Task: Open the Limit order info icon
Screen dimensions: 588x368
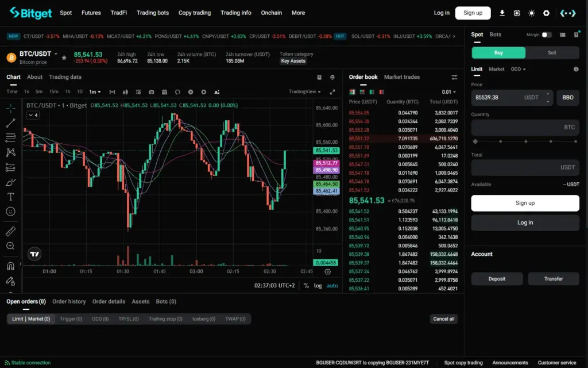Action: pos(576,69)
